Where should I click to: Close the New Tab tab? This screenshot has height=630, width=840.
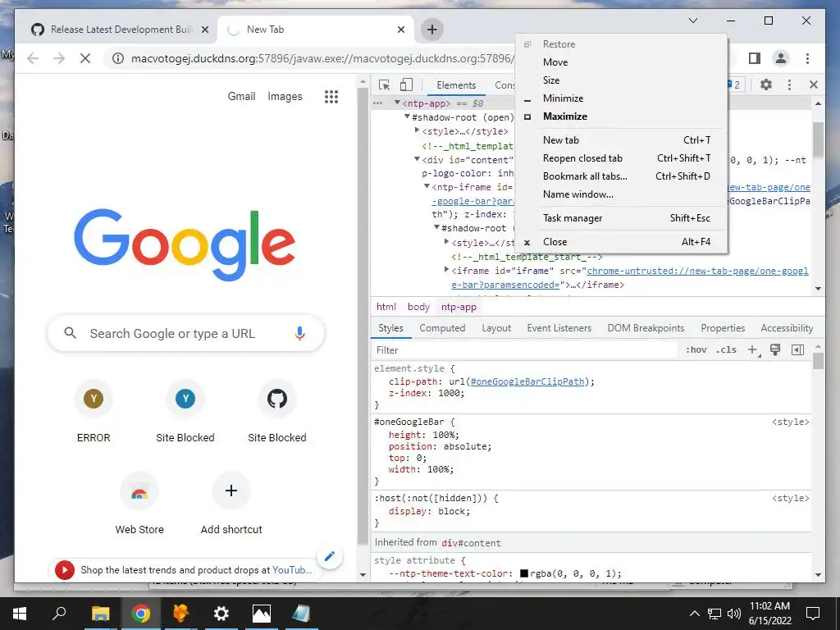[400, 30]
